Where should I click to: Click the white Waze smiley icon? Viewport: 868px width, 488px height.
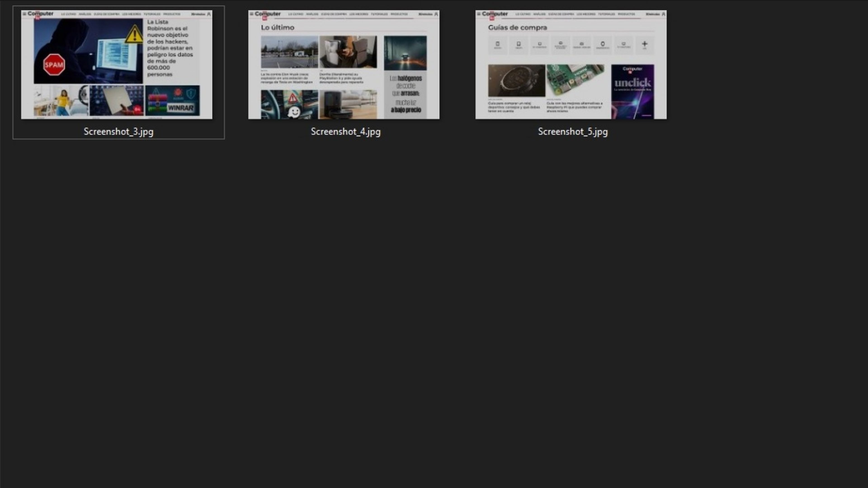click(294, 112)
